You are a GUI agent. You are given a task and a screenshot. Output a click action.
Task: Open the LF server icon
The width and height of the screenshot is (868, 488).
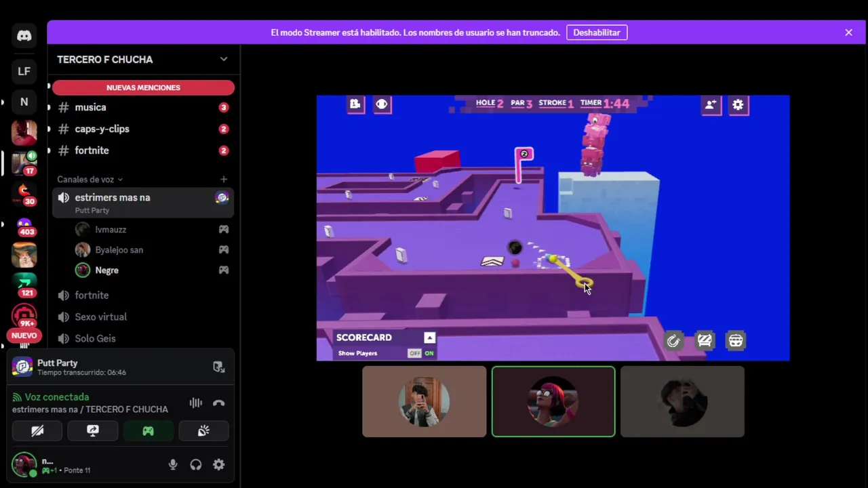(x=24, y=71)
